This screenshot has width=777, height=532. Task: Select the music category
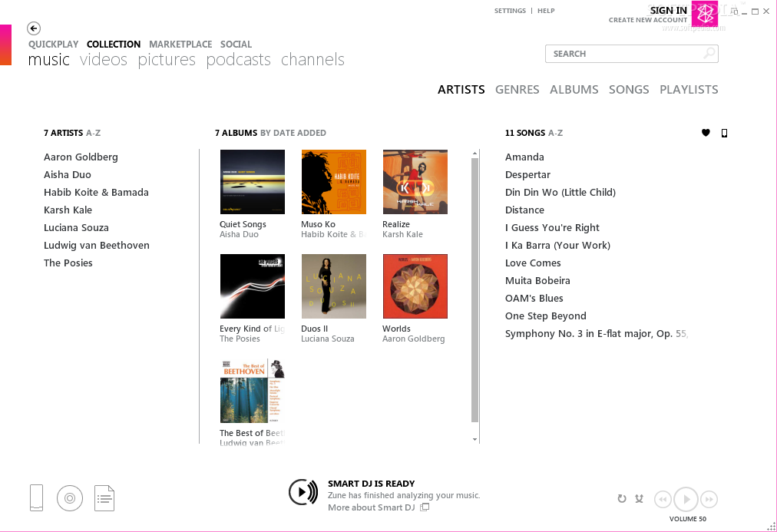48,59
